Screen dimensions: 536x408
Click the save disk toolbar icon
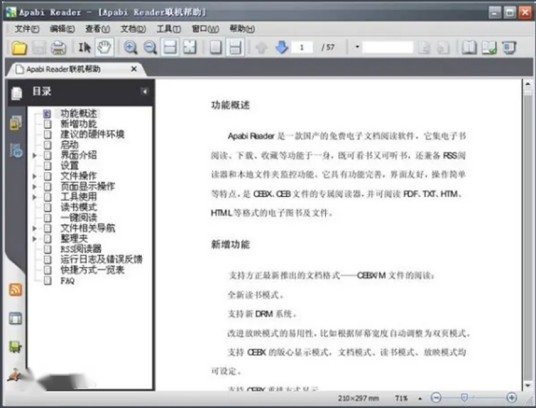coord(39,47)
